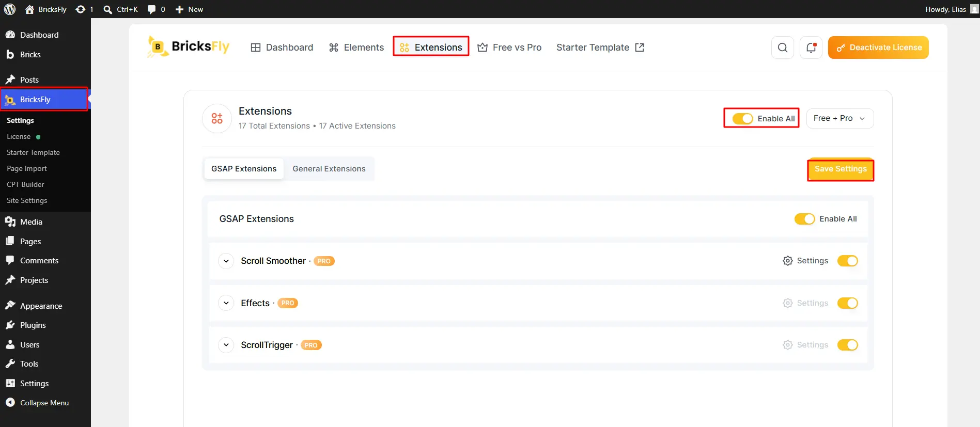
Task: Click the BricksFly logo in the header
Action: coord(189,47)
